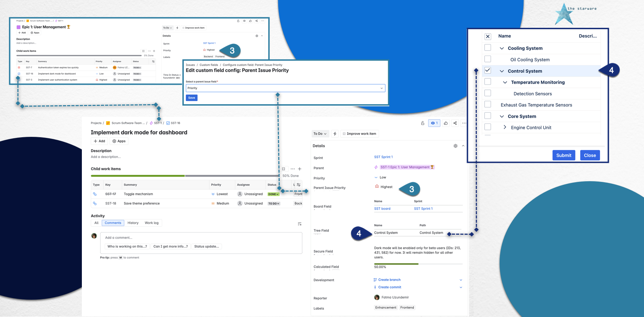644x317 pixels.
Task: Switch to the History tab in Activity
Action: (133, 223)
